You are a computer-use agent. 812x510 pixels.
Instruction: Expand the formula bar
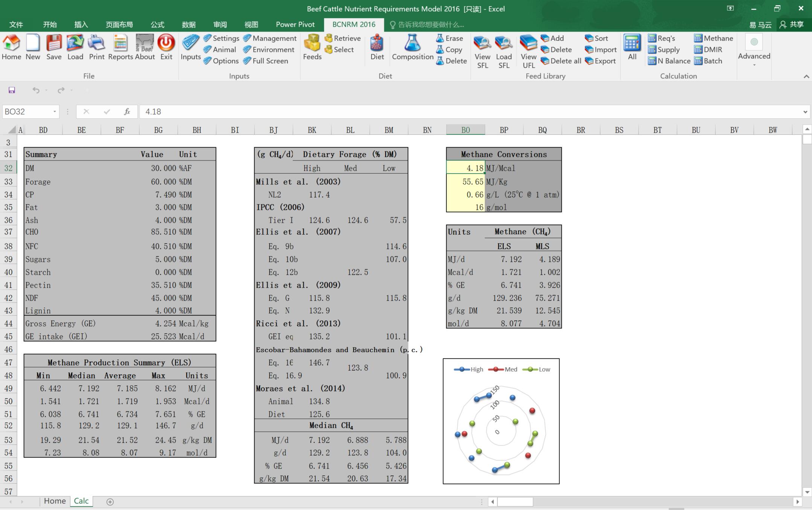805,111
